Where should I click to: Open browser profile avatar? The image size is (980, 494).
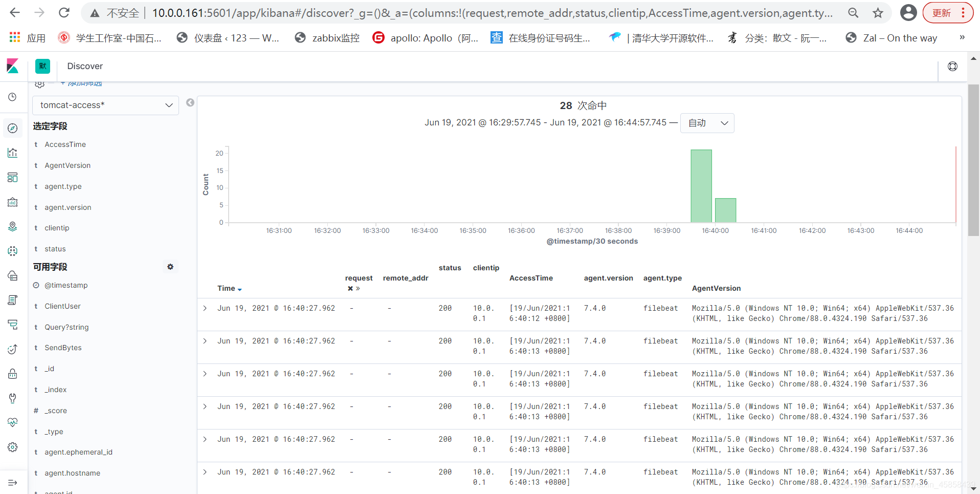[x=908, y=13]
